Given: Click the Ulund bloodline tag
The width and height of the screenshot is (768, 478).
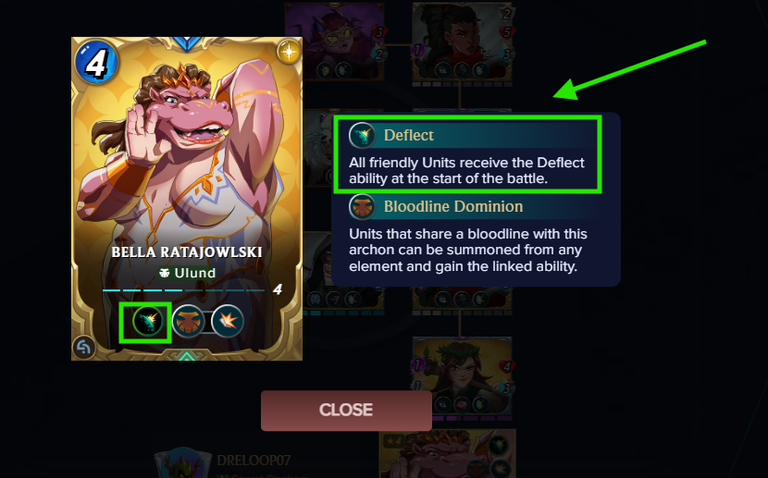Looking at the screenshot, I should (187, 273).
